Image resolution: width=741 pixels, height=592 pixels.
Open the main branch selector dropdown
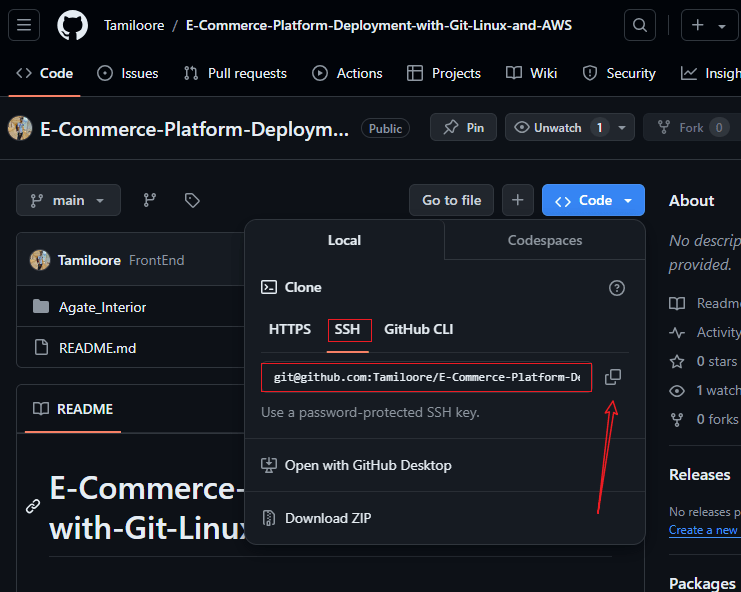tap(69, 200)
